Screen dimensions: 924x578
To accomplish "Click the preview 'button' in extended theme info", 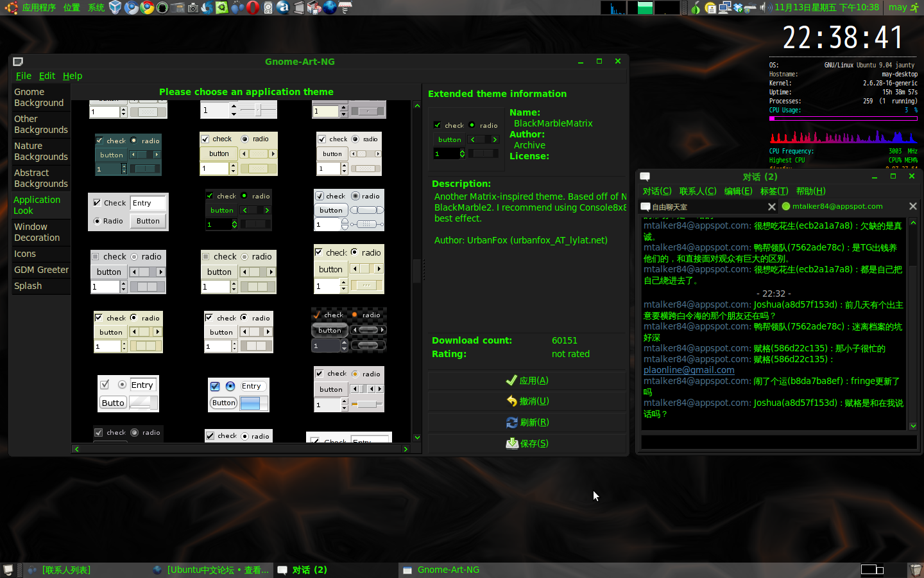I will pos(450,139).
